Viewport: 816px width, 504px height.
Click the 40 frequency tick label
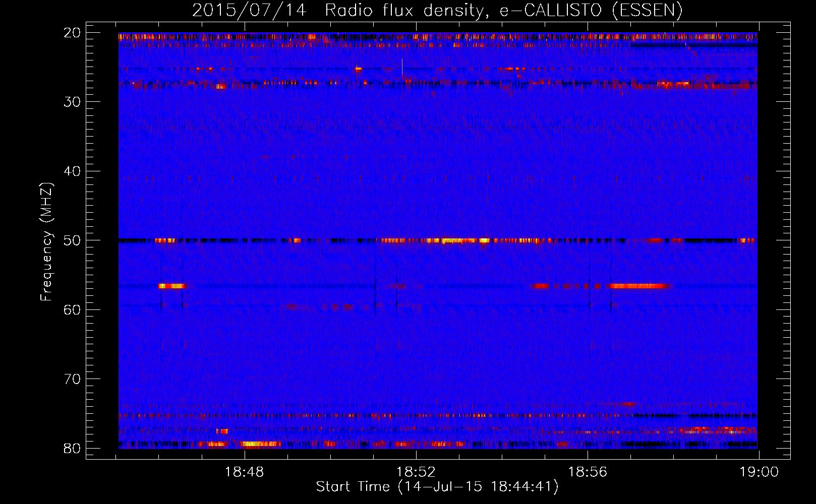73,171
